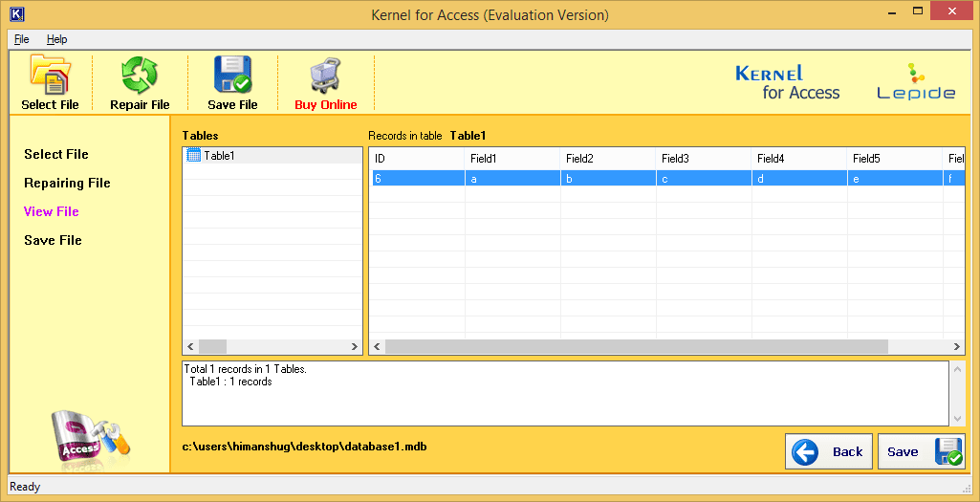Click the records grid horizontal scrollbar thumb
Viewport: 980px width, 502px height.
[x=636, y=346]
